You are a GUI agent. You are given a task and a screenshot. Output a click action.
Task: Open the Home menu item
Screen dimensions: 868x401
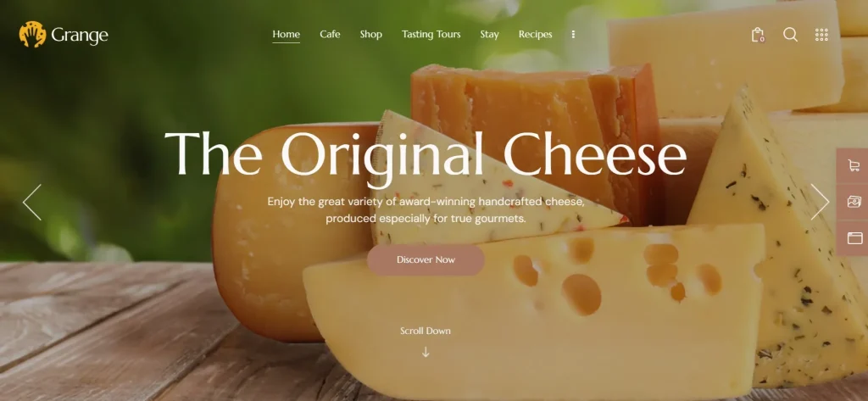point(287,35)
